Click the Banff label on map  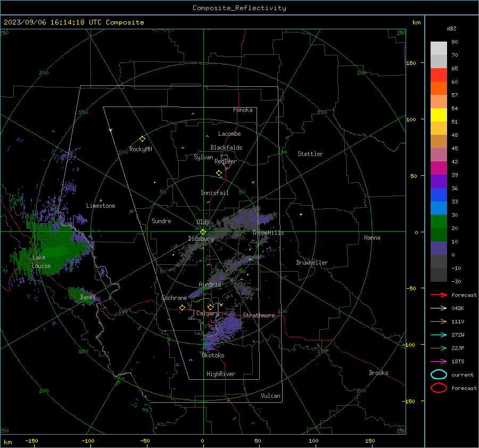88,297
